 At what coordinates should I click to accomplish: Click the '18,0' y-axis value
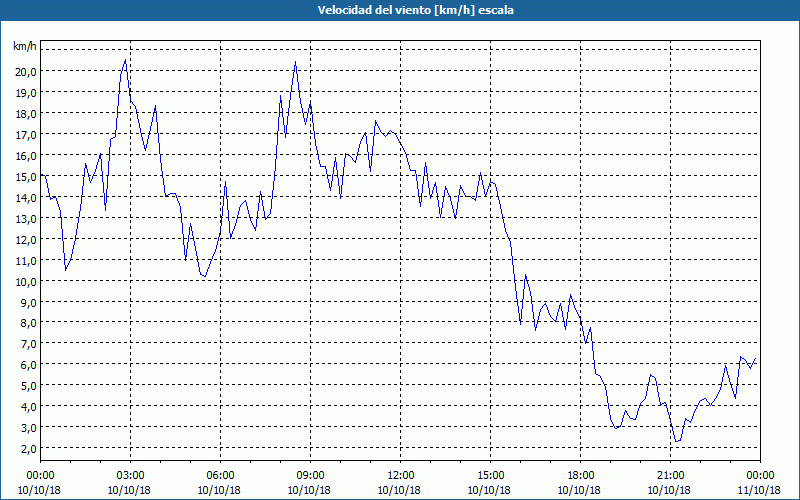click(26, 113)
